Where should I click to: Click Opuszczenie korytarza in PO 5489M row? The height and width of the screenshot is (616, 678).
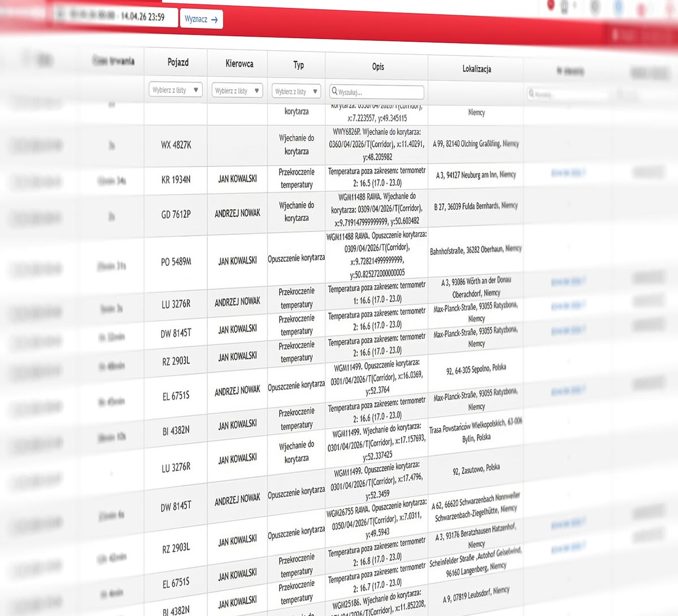point(297,259)
